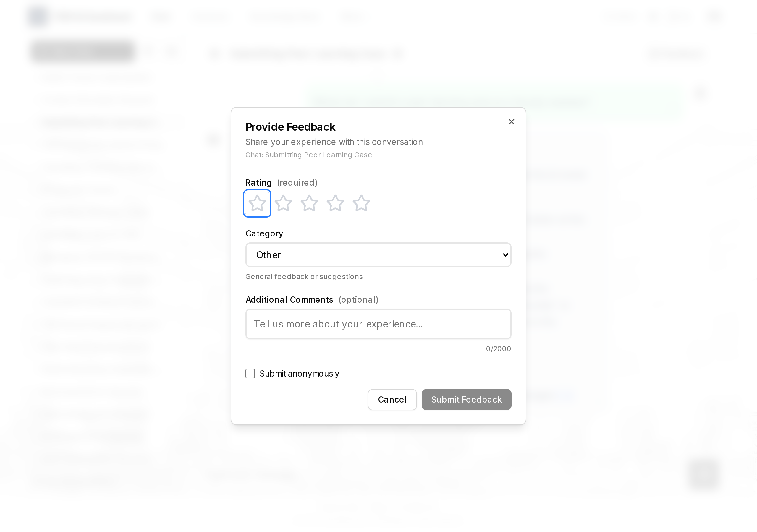Rate the conversation two stars
757x532 pixels.
(283, 203)
